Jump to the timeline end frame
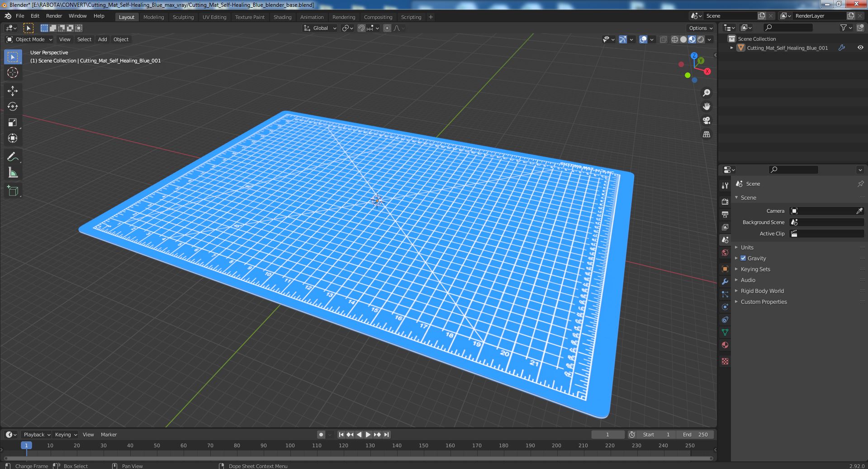The height and width of the screenshot is (469, 868). (x=386, y=435)
